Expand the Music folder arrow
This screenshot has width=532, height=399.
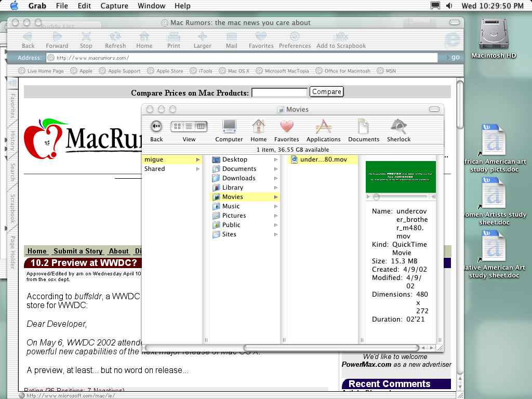click(276, 206)
